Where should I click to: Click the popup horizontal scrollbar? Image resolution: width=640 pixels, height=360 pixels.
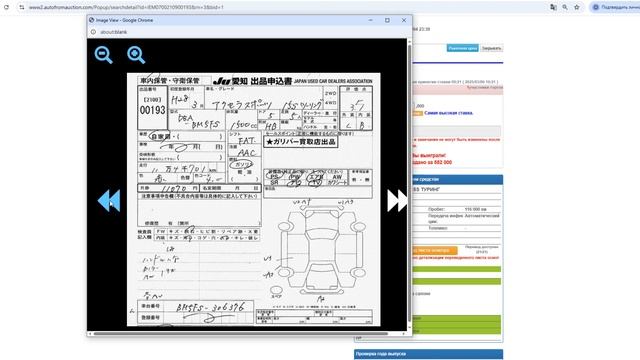(240, 333)
